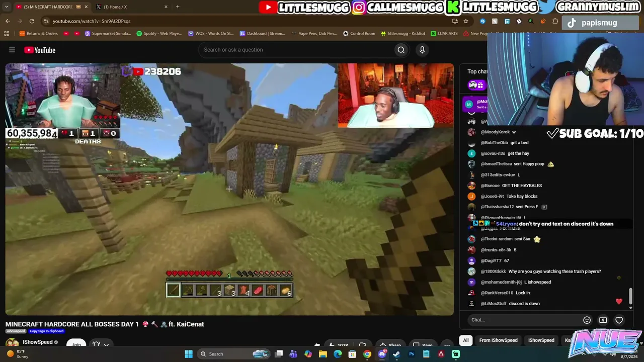Image resolution: width=644 pixels, height=362 pixels.
Task: Open Microsoft Teams from the taskbar
Action: tap(293, 354)
